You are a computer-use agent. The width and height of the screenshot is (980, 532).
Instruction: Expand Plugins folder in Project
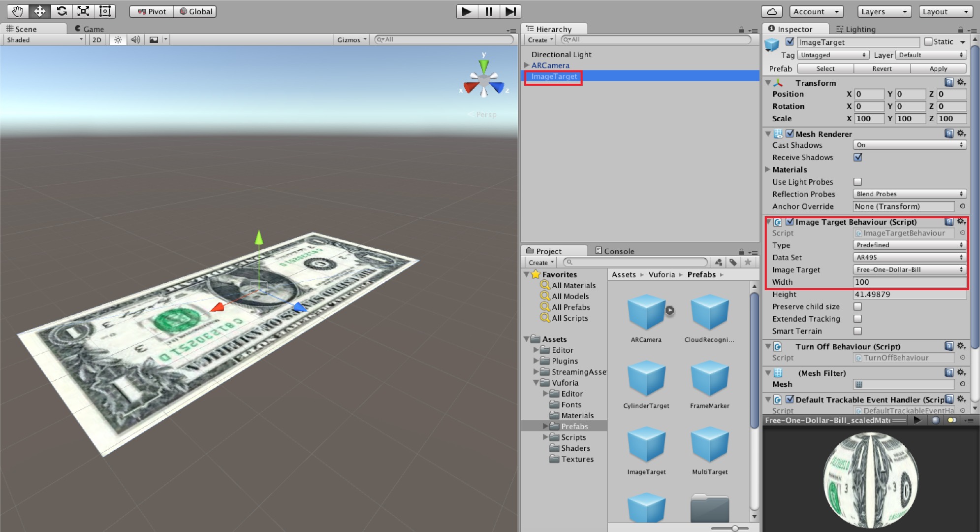pyautogui.click(x=536, y=361)
